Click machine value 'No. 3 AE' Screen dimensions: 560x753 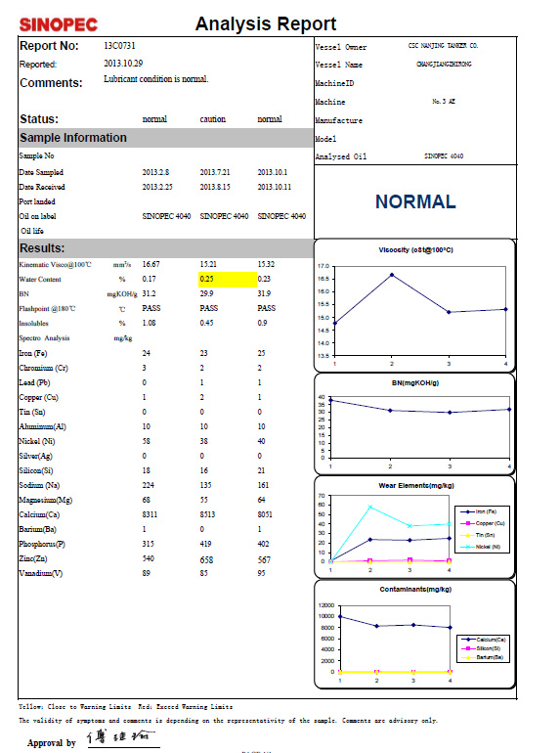444,102
